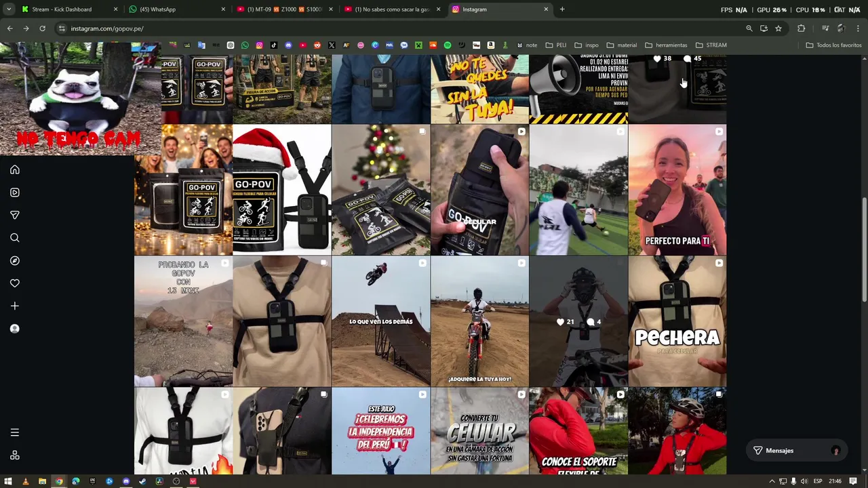The image size is (868, 488).
Task: Click the YouTube bookmark icon
Action: pos(303,45)
